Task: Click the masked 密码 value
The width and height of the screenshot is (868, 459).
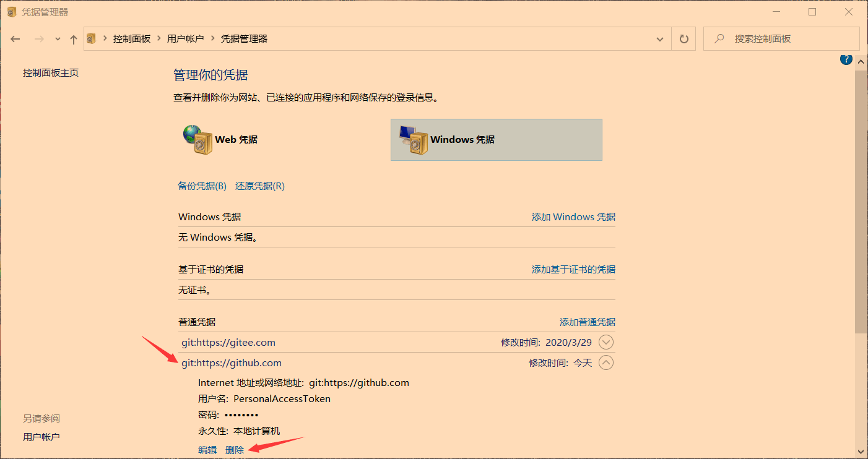Action: (241, 414)
